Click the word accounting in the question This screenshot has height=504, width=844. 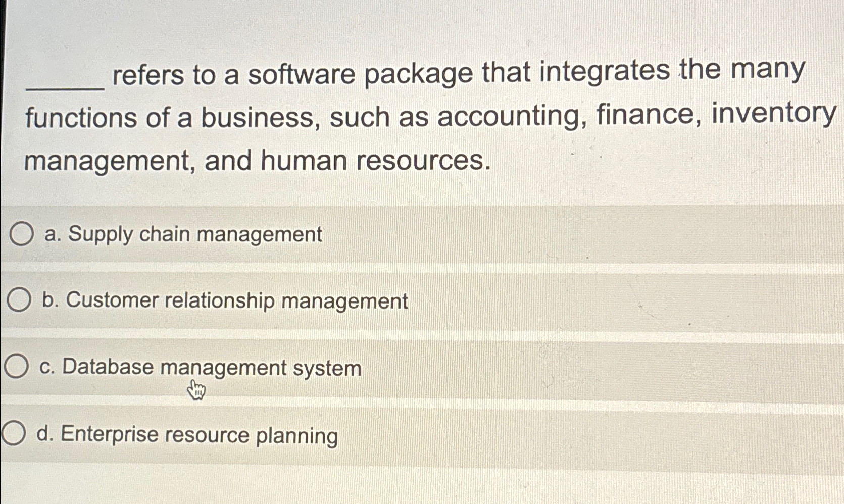[508, 116]
